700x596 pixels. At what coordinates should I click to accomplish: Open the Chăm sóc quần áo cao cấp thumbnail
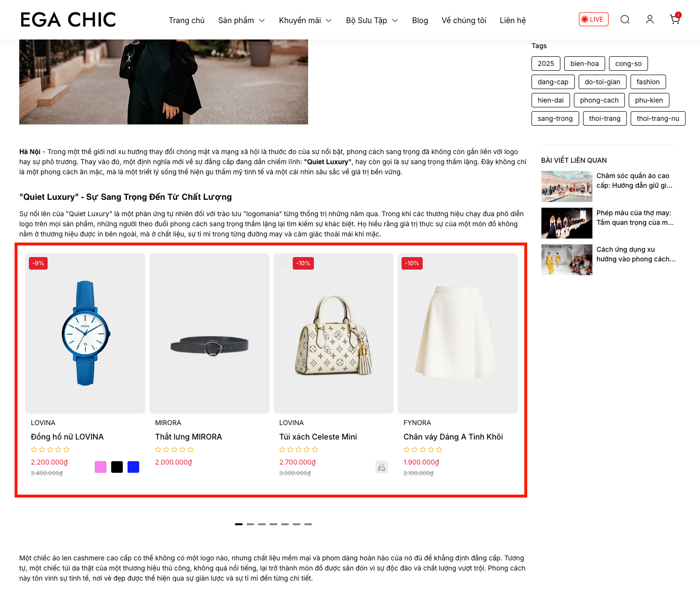pos(567,186)
